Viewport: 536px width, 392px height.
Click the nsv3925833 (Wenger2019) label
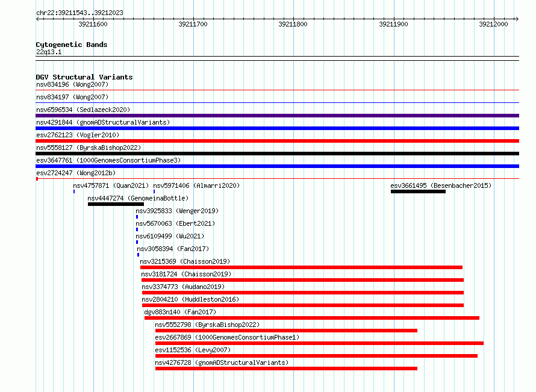pyautogui.click(x=177, y=211)
